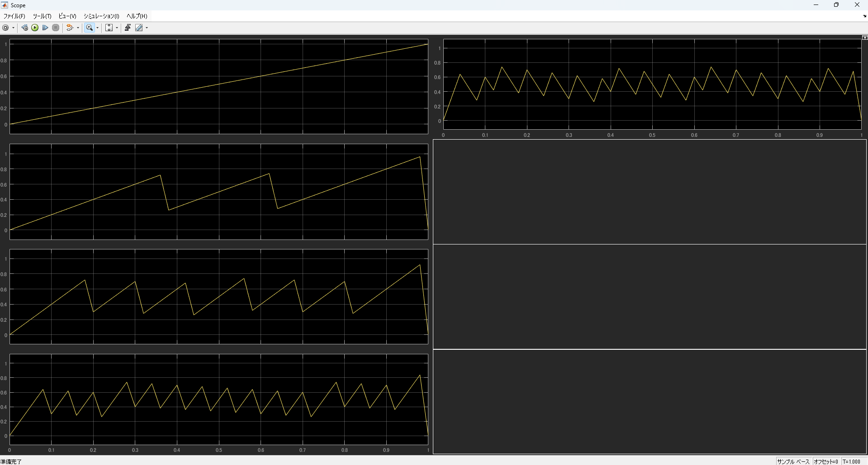Click the highlight Simulink block icon
Screen dimensions: 868x465
(x=70, y=28)
